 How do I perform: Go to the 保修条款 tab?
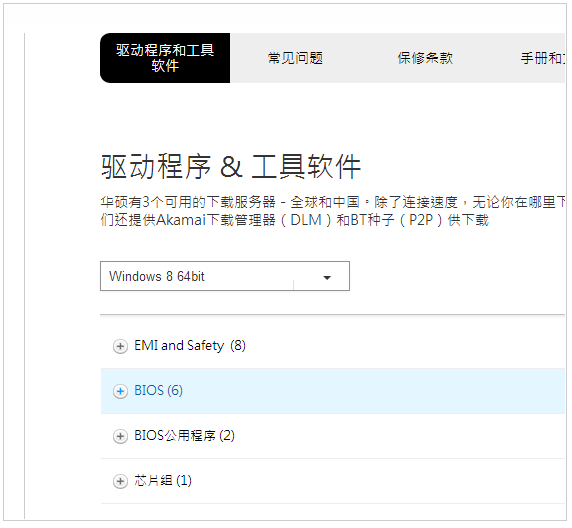pos(425,58)
